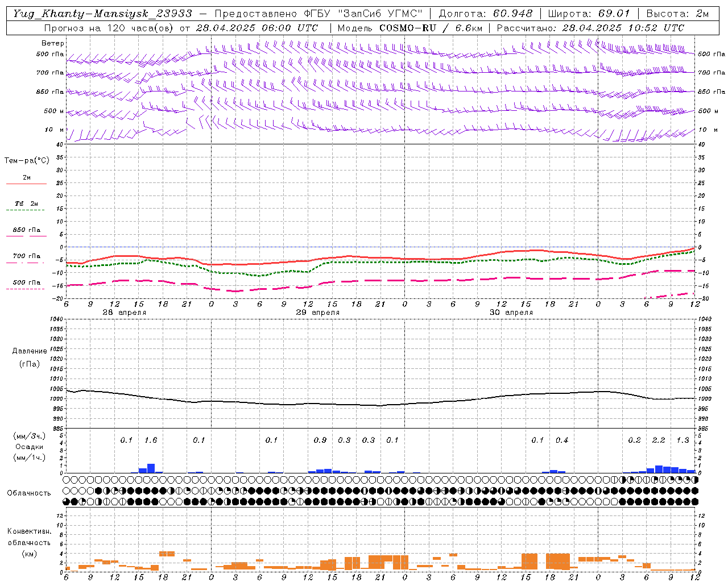Viewport: 728px width, 582px height.
Task: Click the (гПа) unit label under Давление
Action: point(30,364)
